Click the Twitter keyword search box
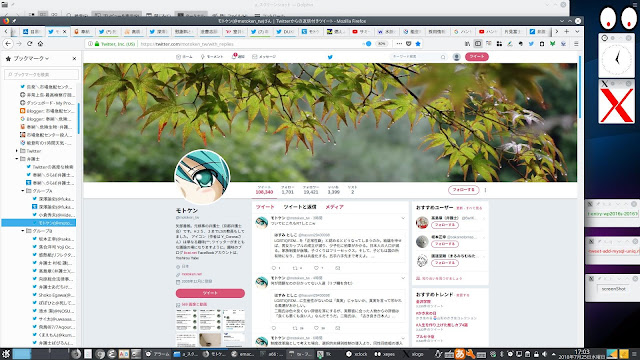 [x=418, y=57]
